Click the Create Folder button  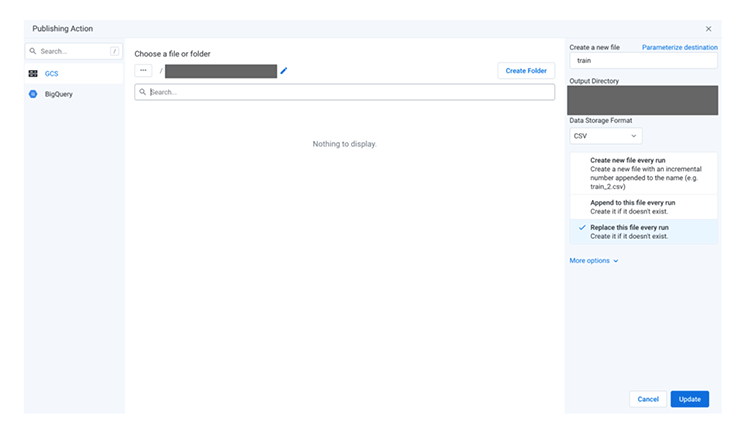tap(526, 71)
